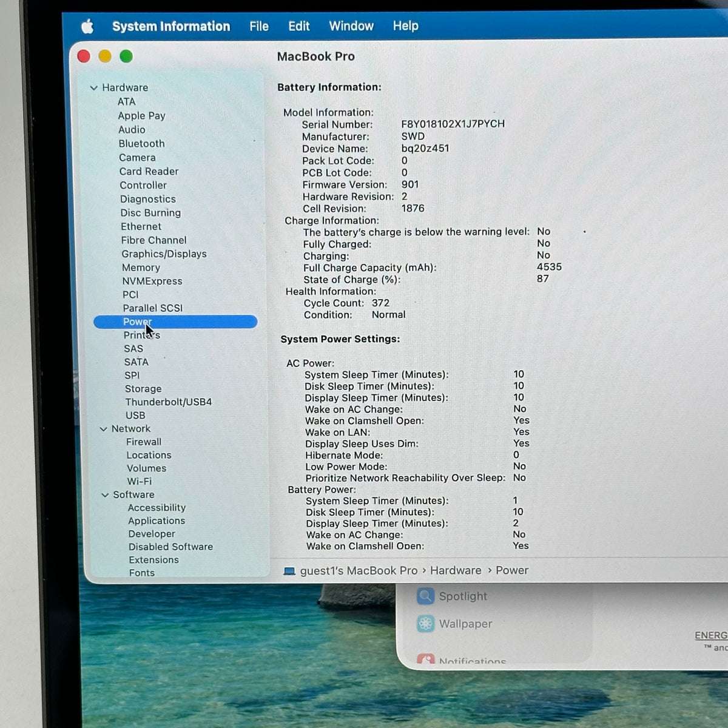The width and height of the screenshot is (728, 728).
Task: Collapse the Software section
Action: 105,495
